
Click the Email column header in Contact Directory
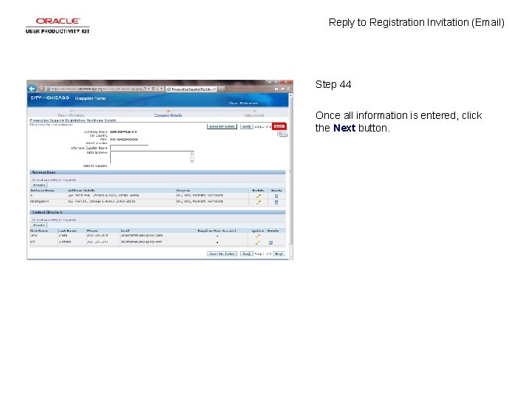pos(125,231)
